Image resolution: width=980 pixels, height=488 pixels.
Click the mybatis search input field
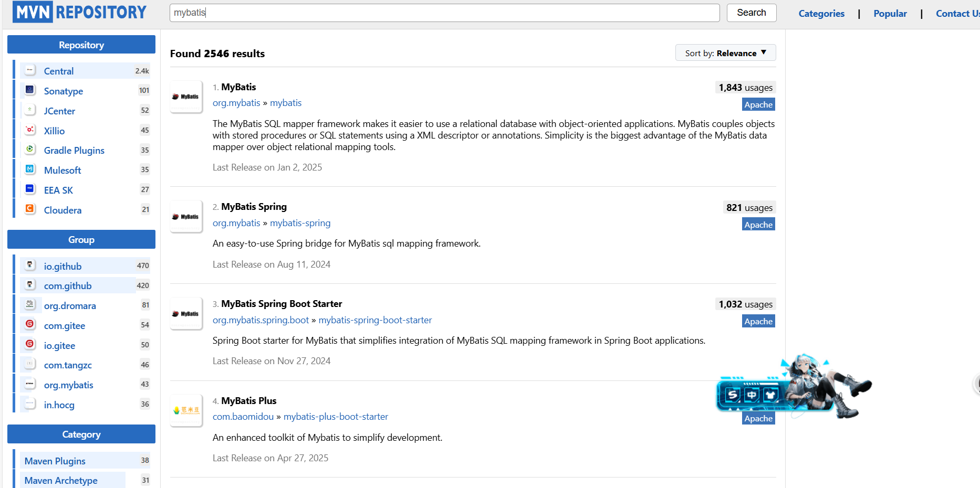coord(444,13)
